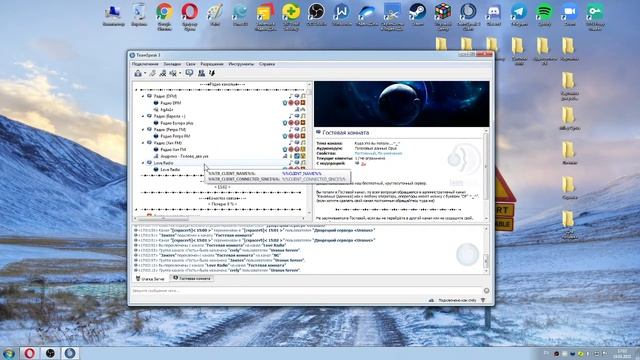Click the channel info panel scrollbar
Image resolution: width=640 pixels, height=360 pixels.
click(x=486, y=175)
